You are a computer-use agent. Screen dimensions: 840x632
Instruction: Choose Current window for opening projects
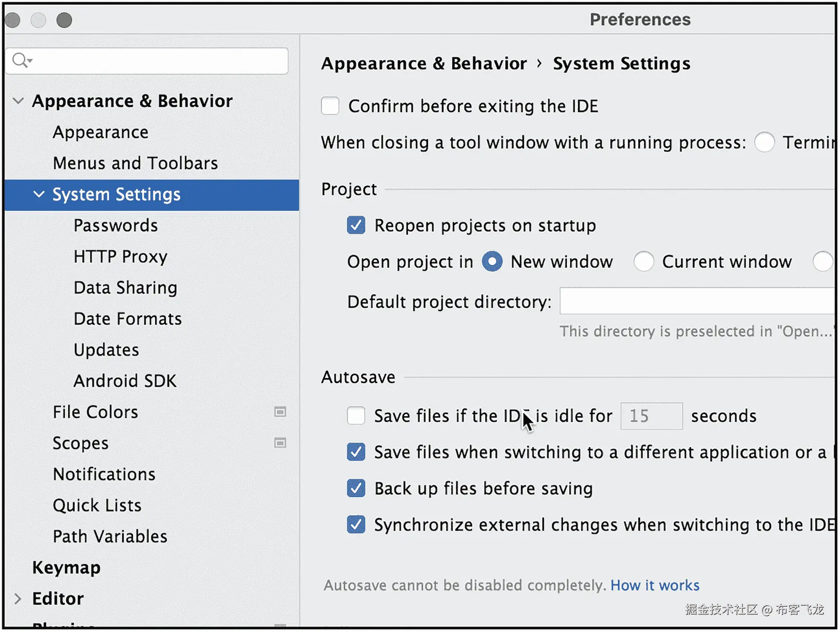[x=643, y=262]
